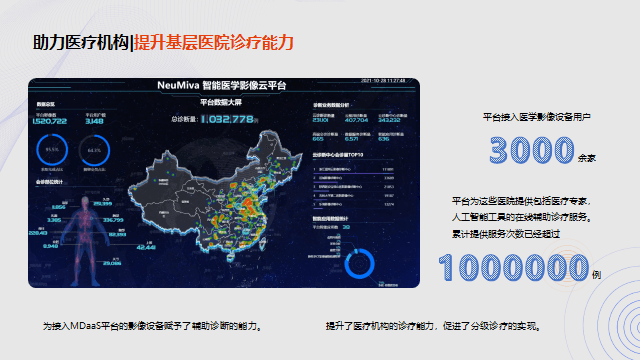This screenshot has height=360, width=640.
Task: Click the large blue number 1000000
Action: click(513, 268)
